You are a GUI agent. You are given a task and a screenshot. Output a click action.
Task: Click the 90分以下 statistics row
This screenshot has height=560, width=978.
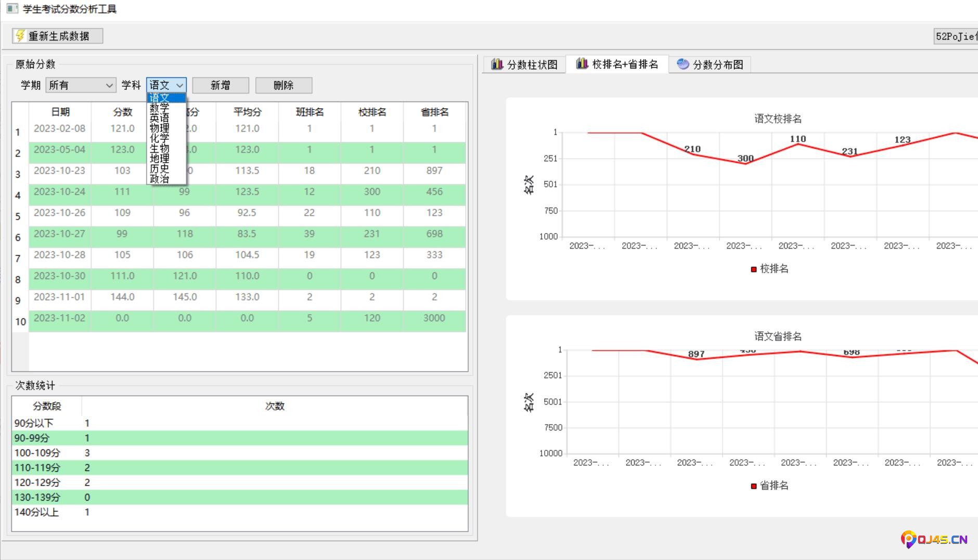pos(240,423)
